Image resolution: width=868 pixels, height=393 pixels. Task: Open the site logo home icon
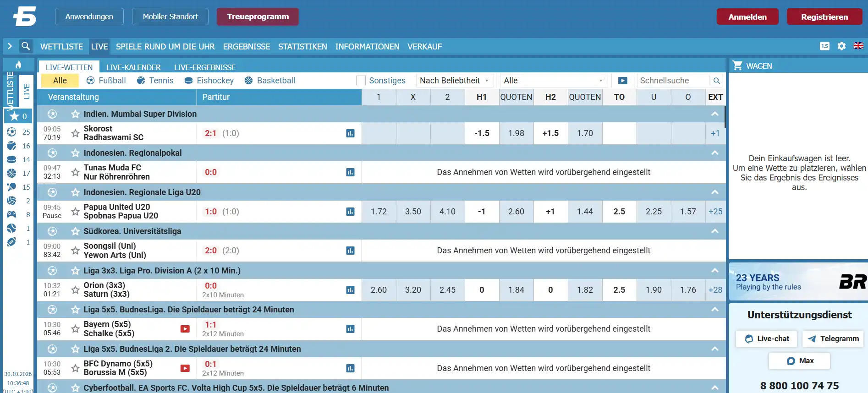point(25,17)
